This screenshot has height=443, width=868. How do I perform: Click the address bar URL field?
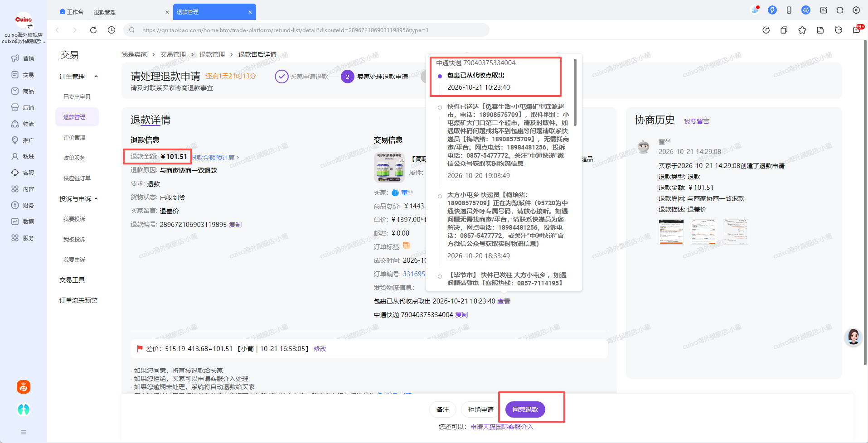click(306, 30)
